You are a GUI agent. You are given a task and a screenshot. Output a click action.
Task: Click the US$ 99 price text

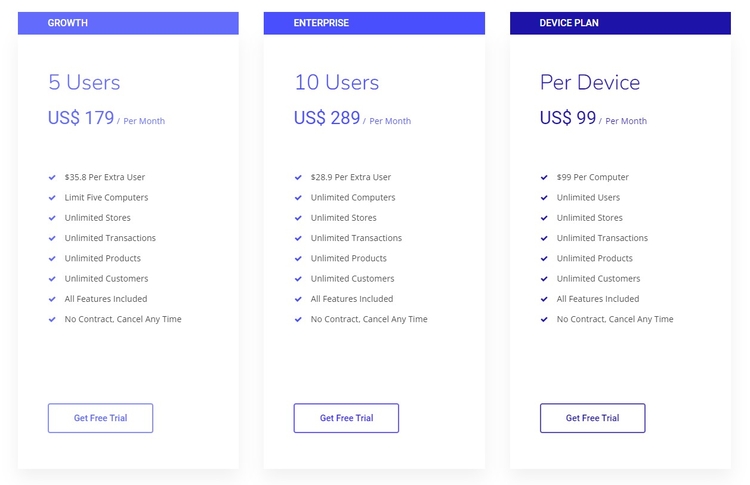(x=568, y=118)
